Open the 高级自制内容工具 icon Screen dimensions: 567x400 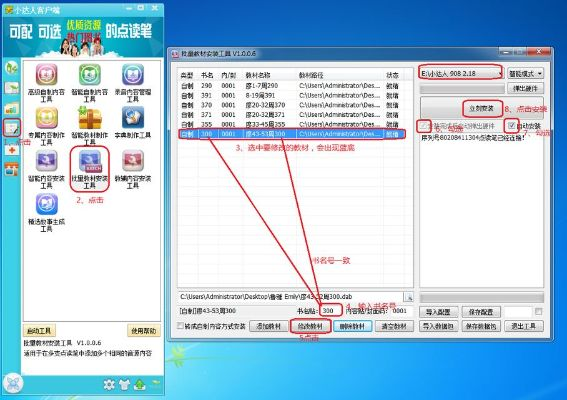pos(46,75)
